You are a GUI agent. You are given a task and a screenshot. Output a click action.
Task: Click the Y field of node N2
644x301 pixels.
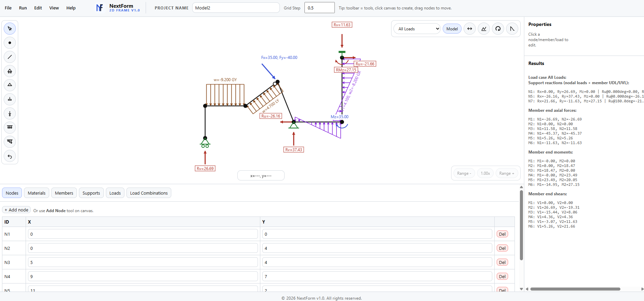coord(377,248)
